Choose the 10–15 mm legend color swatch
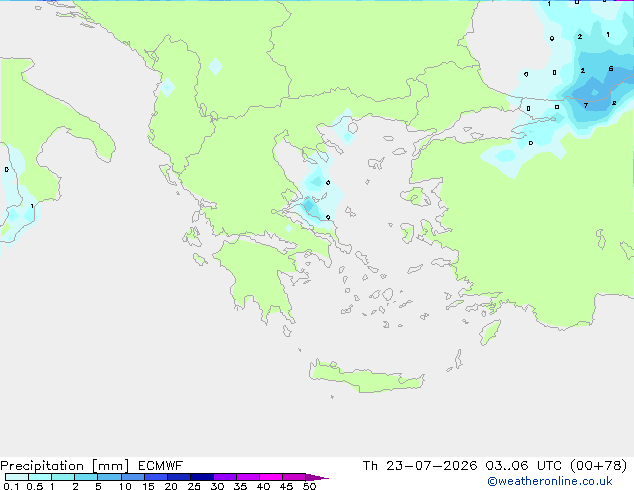Image resolution: width=634 pixels, height=490 pixels. (133, 477)
